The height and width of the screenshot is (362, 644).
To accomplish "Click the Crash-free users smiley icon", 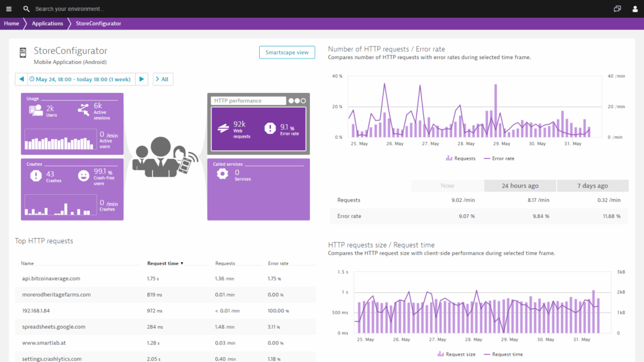I will (84, 175).
